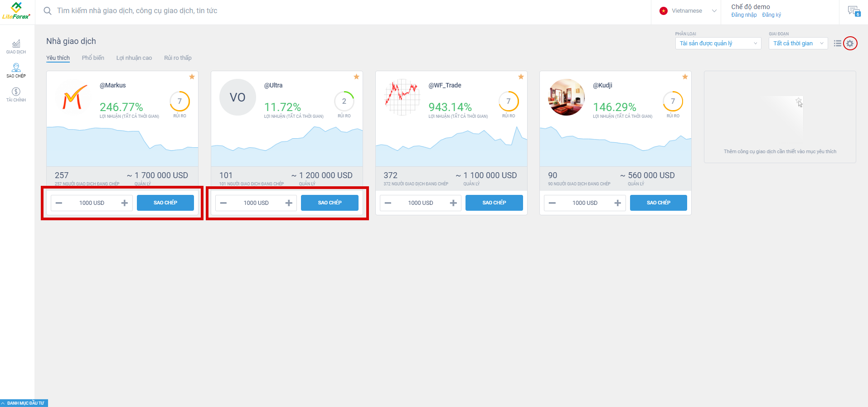Screen dimensions: 868x407
Task: Open @Ultra VO avatar
Action: click(x=238, y=97)
